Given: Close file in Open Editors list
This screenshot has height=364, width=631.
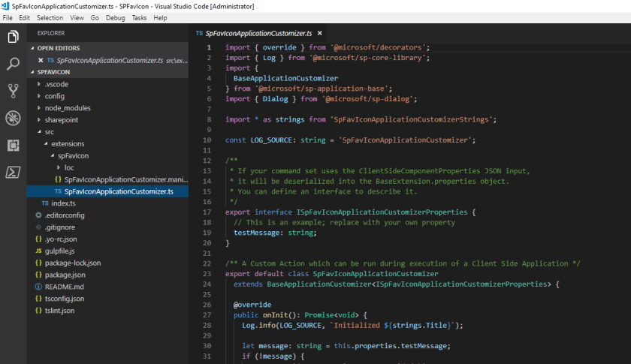Looking at the screenshot, I should [41, 60].
